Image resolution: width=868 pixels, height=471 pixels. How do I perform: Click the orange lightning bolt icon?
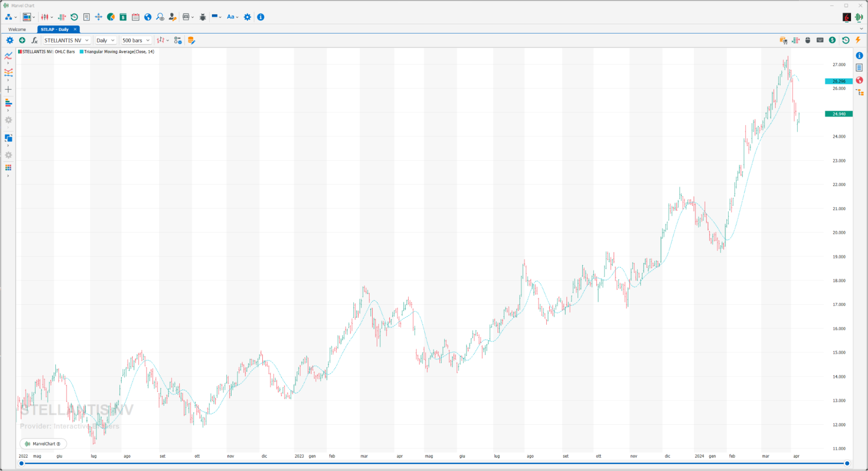click(x=858, y=40)
